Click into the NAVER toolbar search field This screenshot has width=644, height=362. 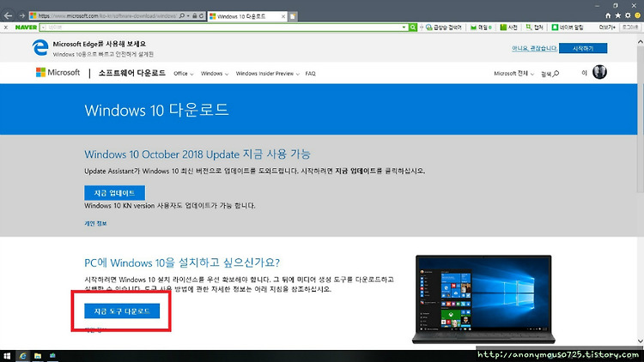[x=223, y=27]
